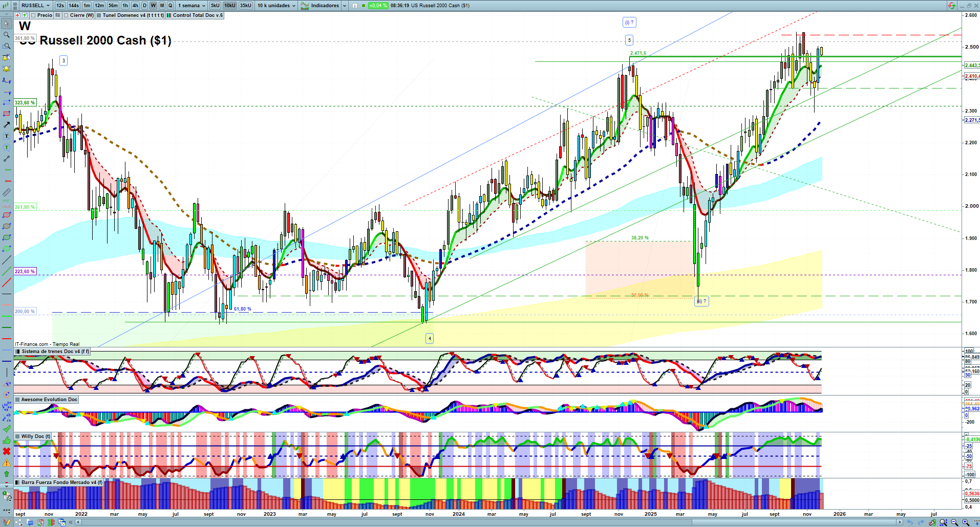
Task: Open the Indicadores chart icon
Action: pos(305,6)
